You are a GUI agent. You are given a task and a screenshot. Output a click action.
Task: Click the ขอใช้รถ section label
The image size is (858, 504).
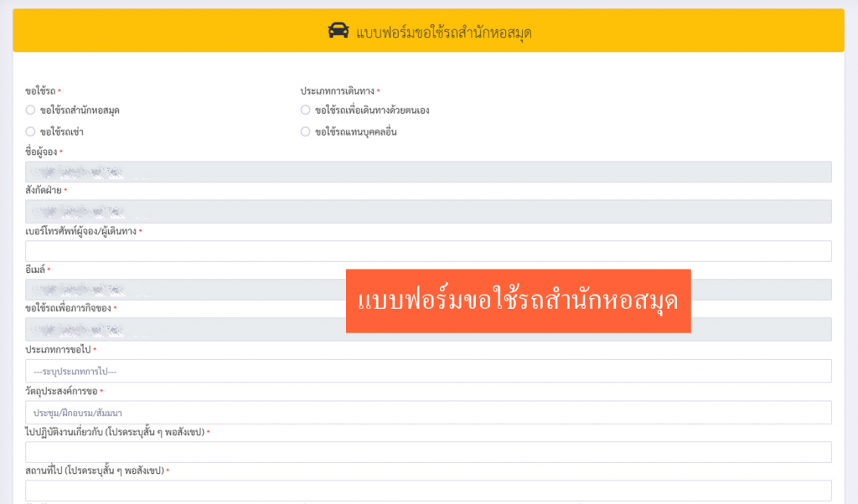(x=40, y=90)
